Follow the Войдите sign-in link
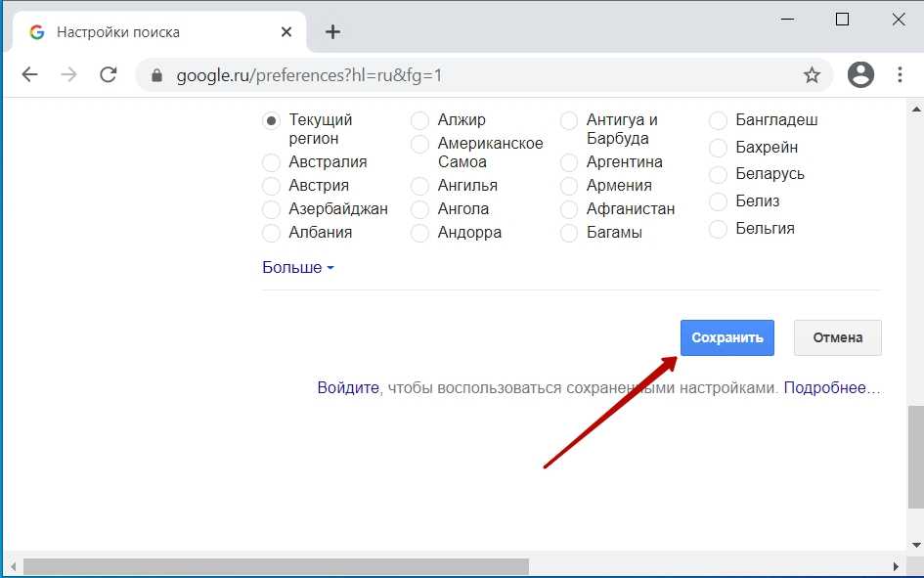The image size is (924, 578). point(347,388)
